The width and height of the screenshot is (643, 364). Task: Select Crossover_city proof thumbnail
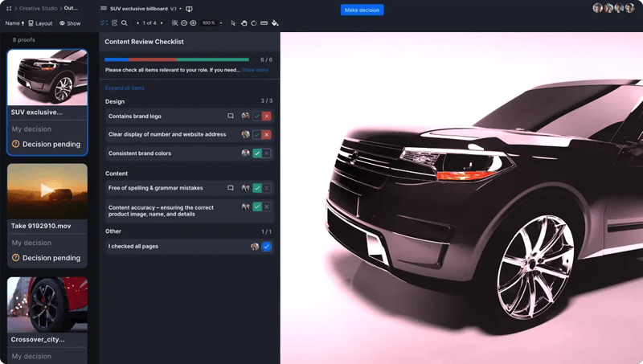[x=47, y=305]
